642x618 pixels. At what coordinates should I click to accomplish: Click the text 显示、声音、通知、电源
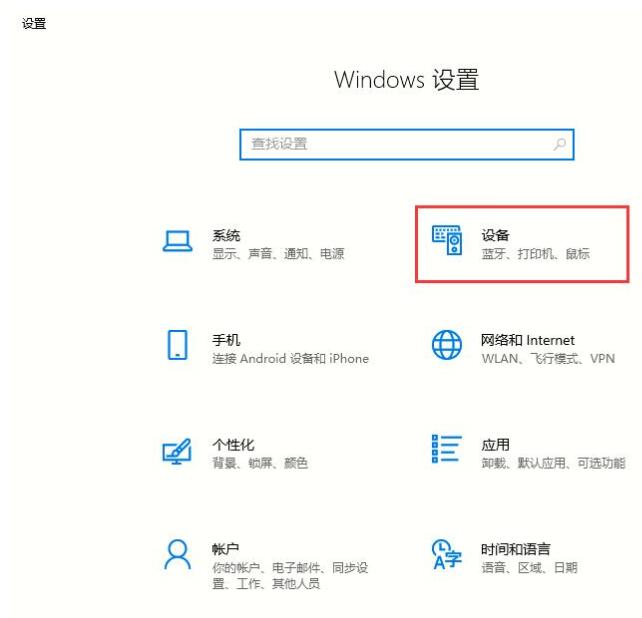pos(278,254)
